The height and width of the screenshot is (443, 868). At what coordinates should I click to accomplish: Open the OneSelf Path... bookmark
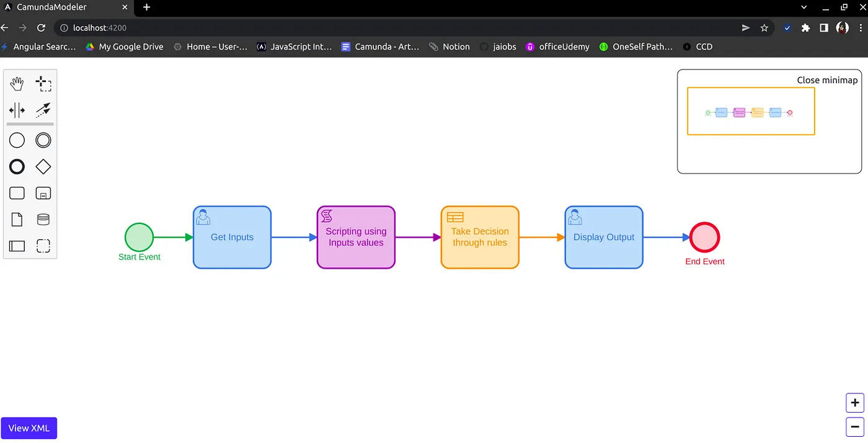click(x=635, y=47)
